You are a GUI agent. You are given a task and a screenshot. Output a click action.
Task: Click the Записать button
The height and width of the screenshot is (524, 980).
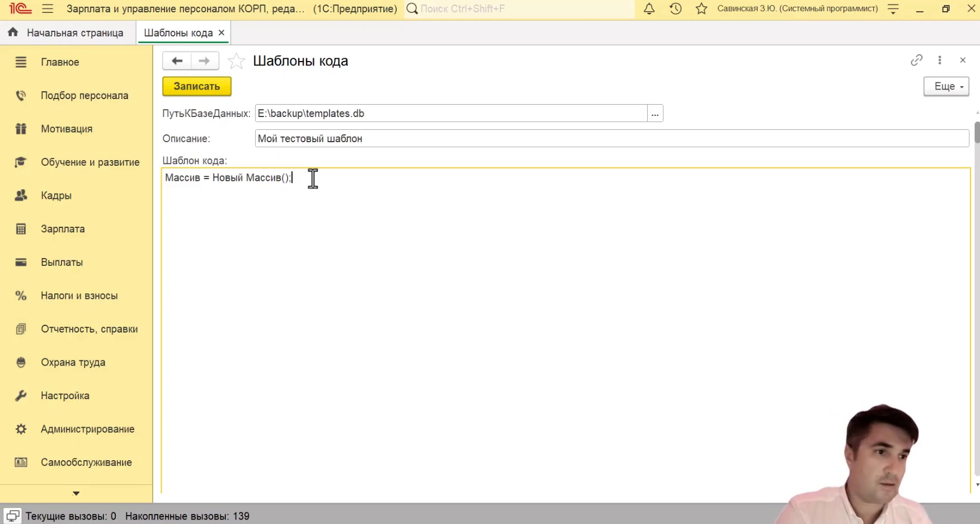click(x=197, y=86)
